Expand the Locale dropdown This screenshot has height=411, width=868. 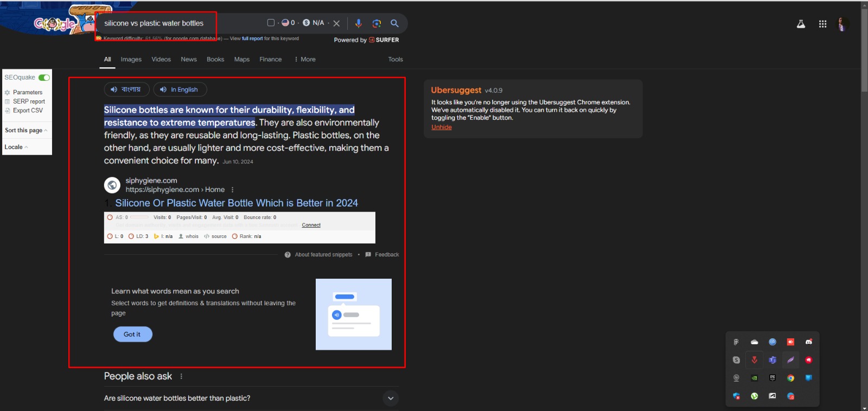16,147
